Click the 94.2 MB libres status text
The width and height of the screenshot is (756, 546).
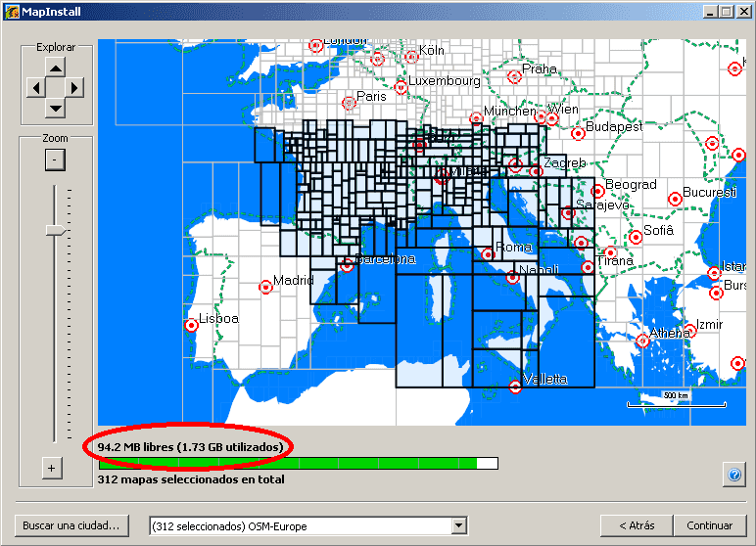point(190,447)
